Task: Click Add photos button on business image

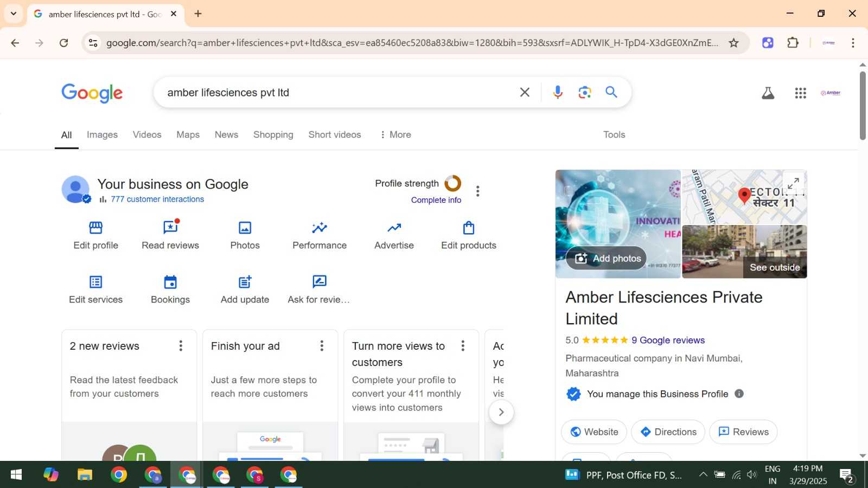Action: tap(607, 259)
